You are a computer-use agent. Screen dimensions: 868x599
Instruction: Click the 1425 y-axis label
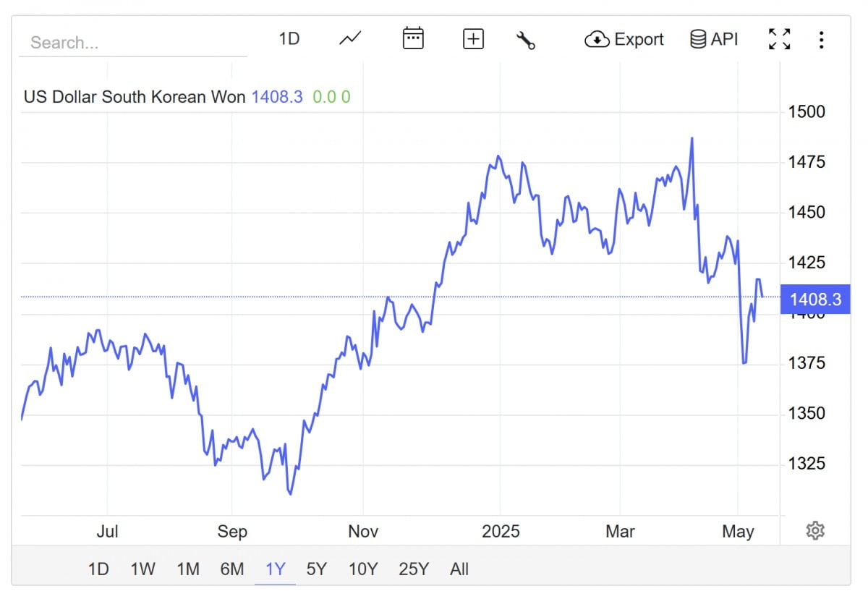pos(807,263)
